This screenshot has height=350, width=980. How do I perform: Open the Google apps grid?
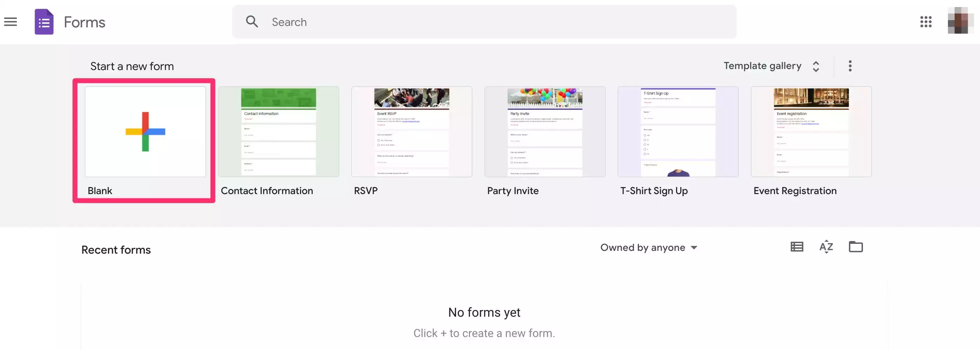click(x=926, y=22)
